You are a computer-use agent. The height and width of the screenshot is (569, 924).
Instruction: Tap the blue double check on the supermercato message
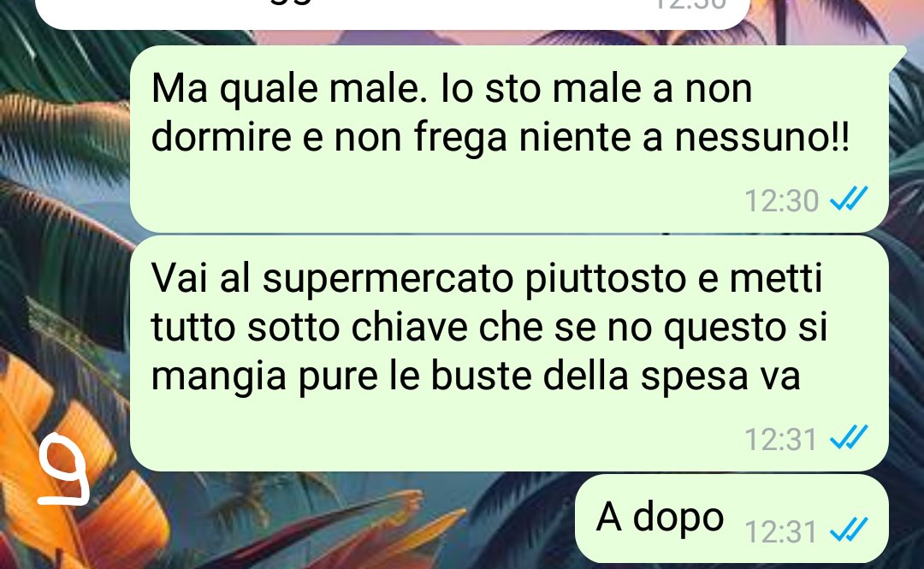[849, 437]
